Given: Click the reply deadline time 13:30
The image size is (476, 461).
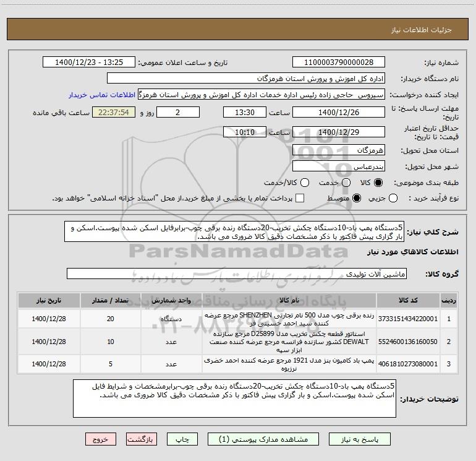Looking at the screenshot, I should click(x=245, y=112).
